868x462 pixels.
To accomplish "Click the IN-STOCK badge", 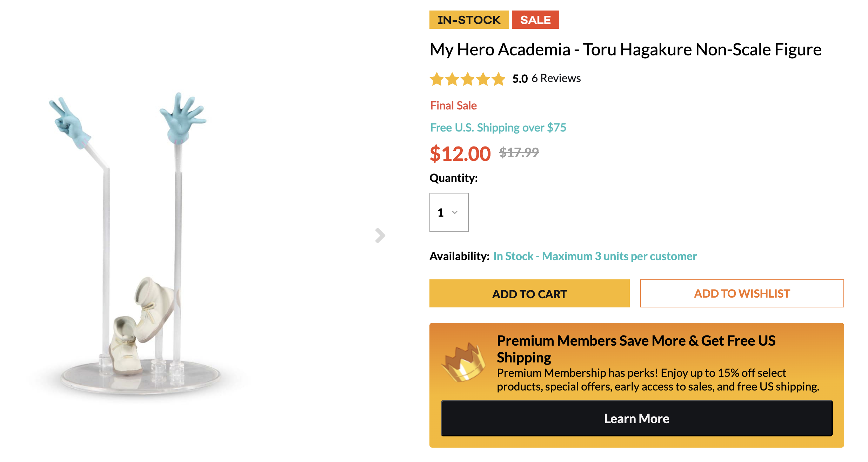I will [x=469, y=20].
